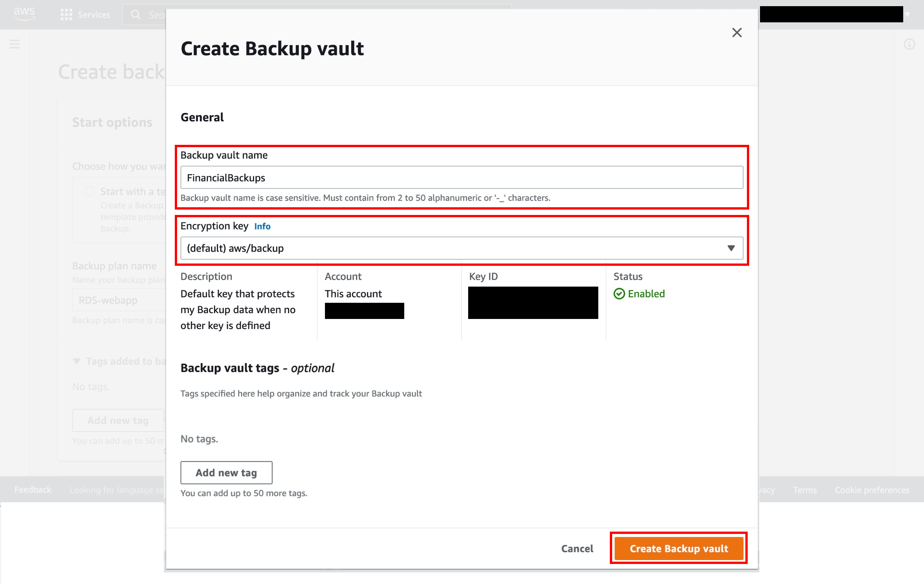Click the AWS logo in the top bar

pos(24,14)
